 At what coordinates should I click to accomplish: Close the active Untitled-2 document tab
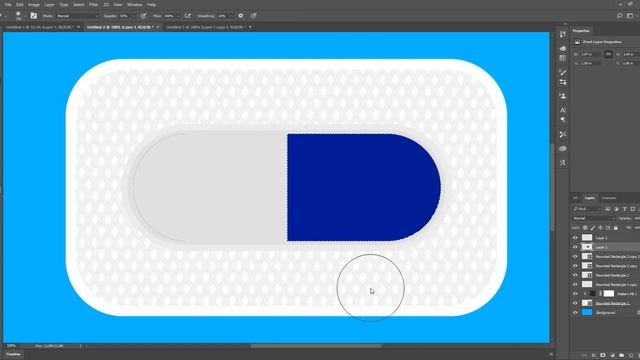[x=158, y=27]
